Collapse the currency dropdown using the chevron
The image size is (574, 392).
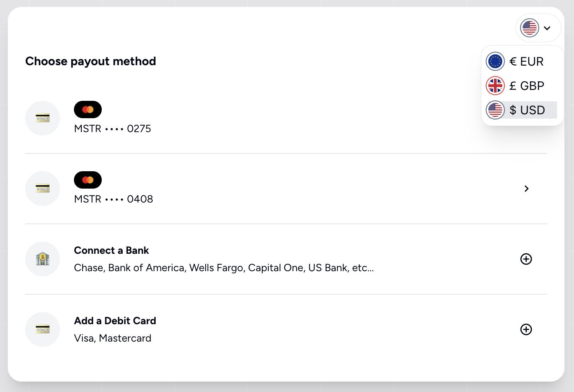(547, 28)
